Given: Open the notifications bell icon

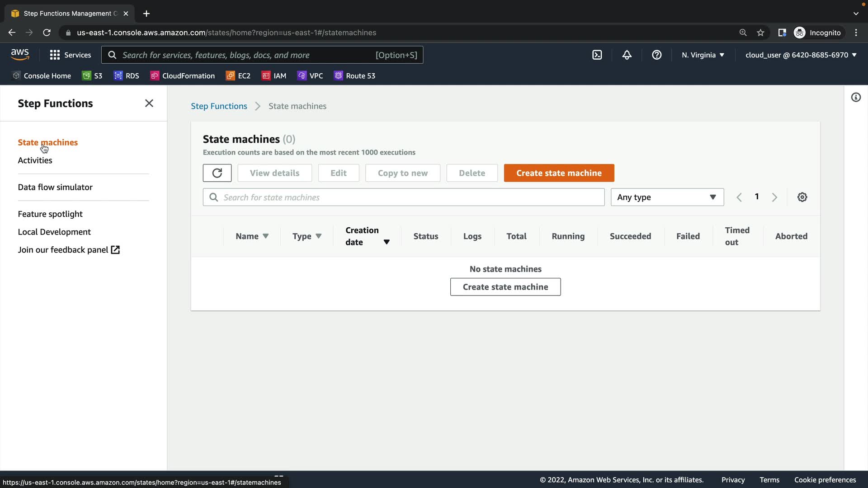Looking at the screenshot, I should coord(627,55).
